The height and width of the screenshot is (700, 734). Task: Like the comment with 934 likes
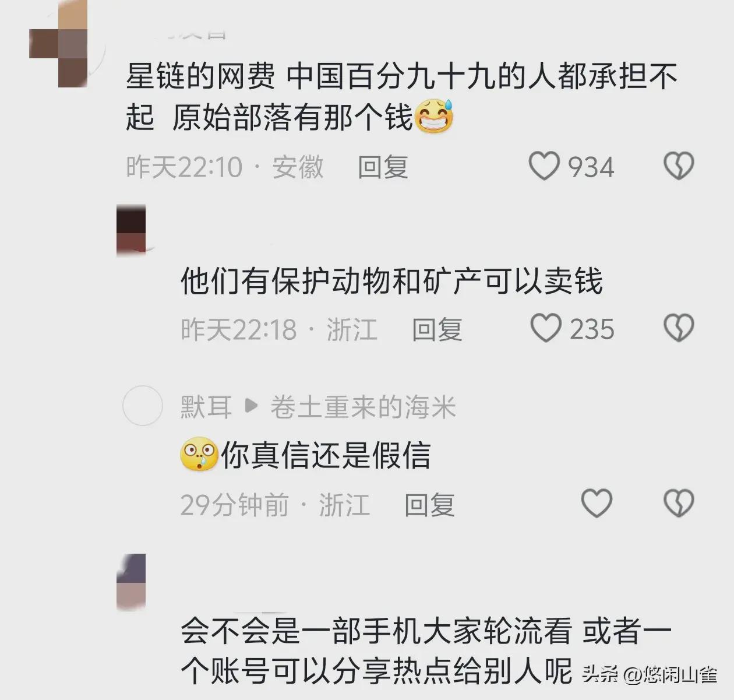click(544, 166)
